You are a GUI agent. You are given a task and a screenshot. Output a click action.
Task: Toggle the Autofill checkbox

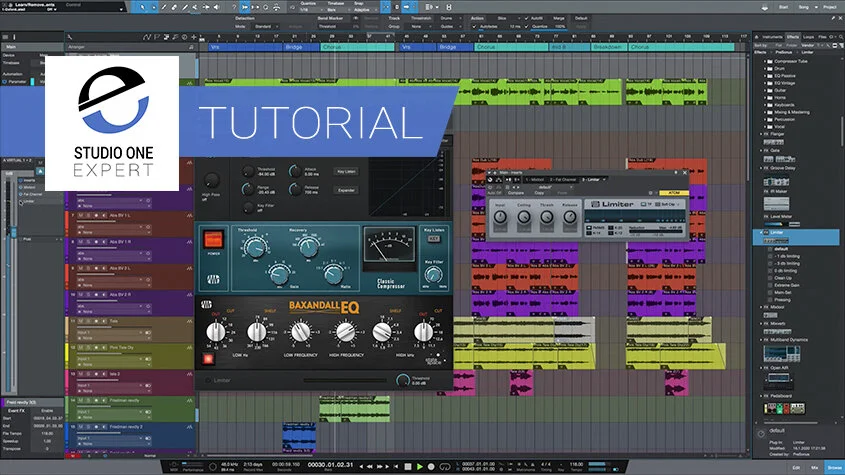[x=527, y=18]
